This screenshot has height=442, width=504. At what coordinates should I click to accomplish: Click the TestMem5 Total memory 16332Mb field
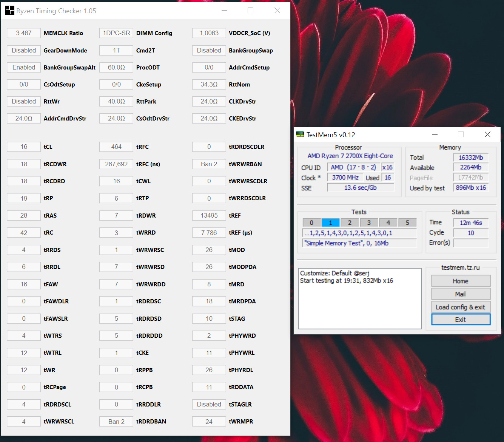(x=471, y=158)
